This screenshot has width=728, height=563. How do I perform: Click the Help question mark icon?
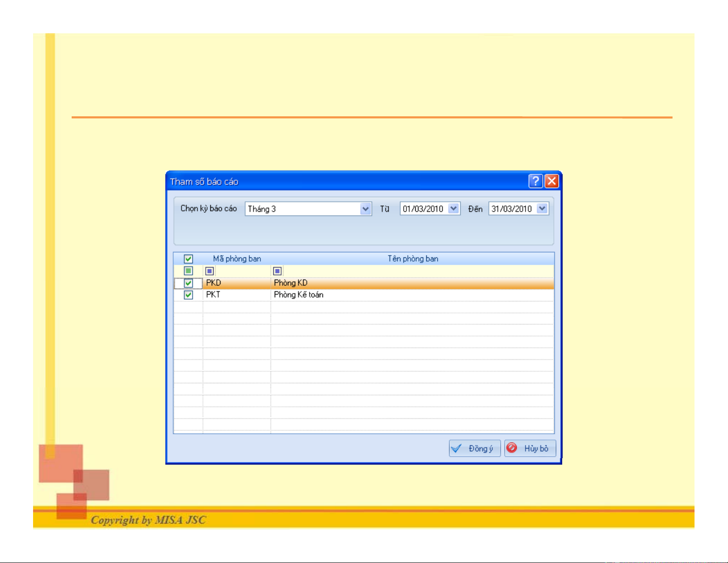click(536, 181)
